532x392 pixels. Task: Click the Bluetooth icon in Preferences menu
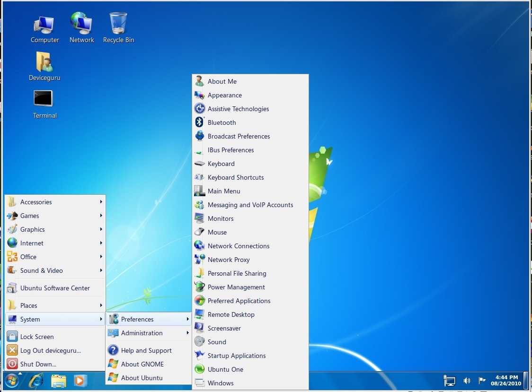200,122
